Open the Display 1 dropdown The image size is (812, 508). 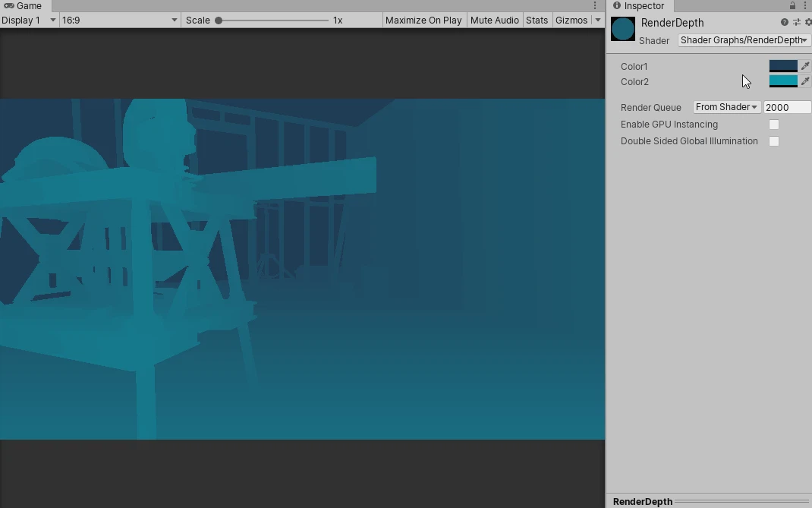click(x=29, y=21)
